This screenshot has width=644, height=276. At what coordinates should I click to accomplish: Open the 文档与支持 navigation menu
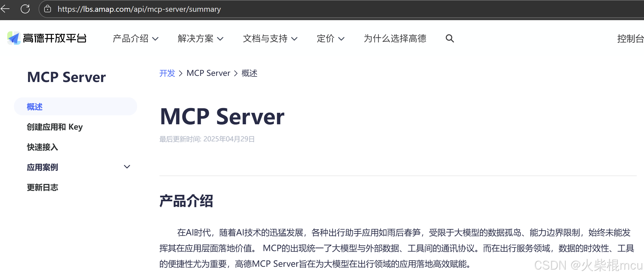(x=265, y=39)
